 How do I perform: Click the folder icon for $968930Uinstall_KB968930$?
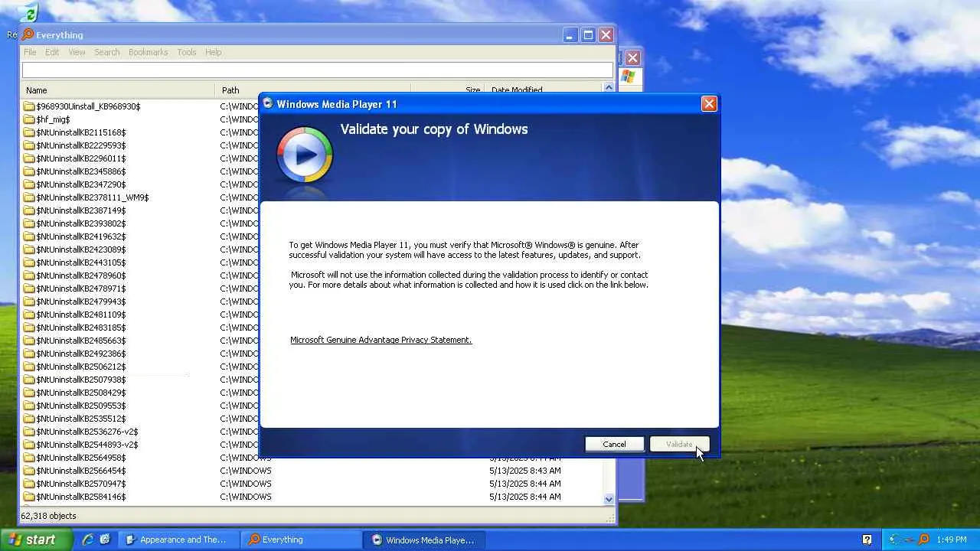[29, 106]
